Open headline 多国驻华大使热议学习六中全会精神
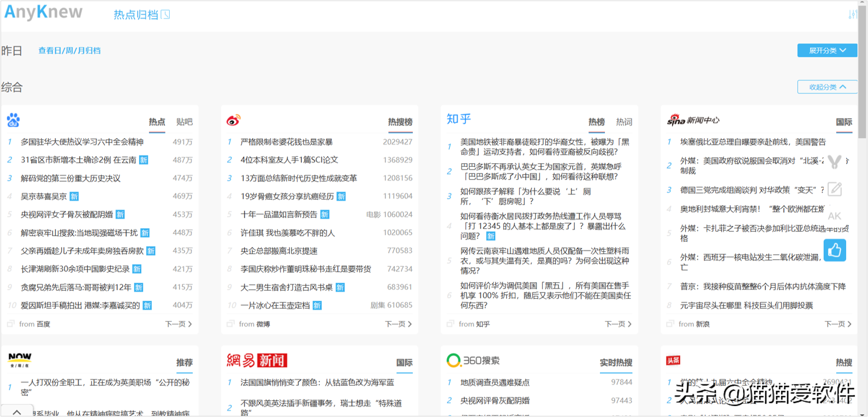 [82, 142]
